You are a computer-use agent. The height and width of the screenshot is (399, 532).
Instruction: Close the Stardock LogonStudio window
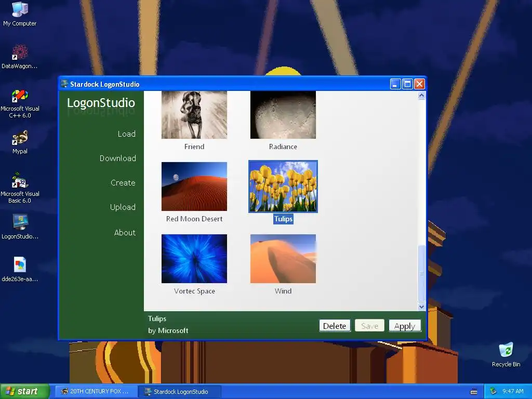tap(419, 84)
